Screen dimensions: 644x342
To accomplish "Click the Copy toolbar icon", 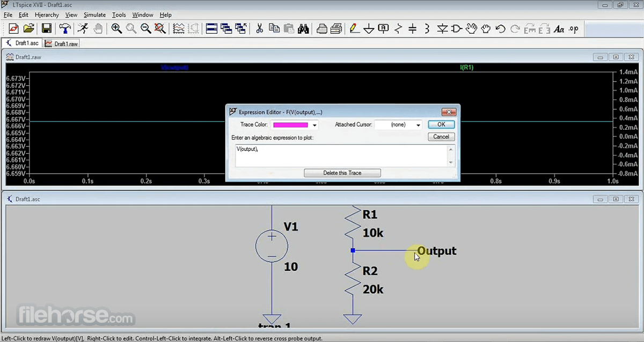I will [274, 28].
